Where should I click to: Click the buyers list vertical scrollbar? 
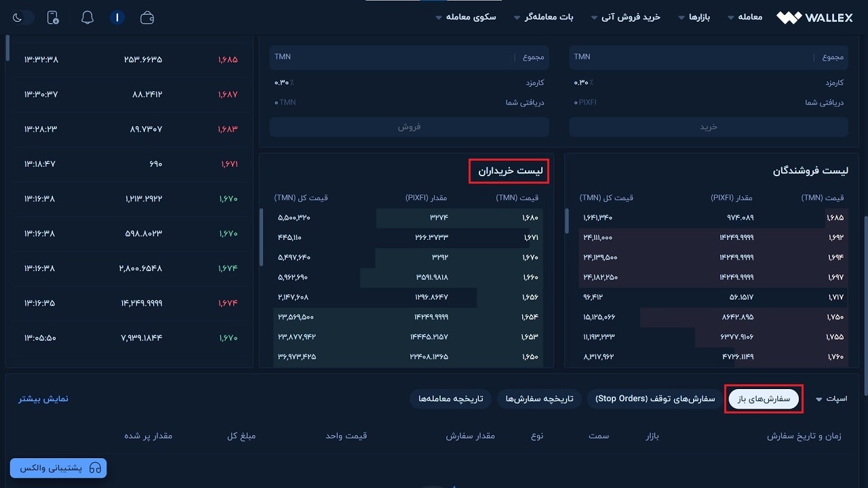click(x=262, y=237)
